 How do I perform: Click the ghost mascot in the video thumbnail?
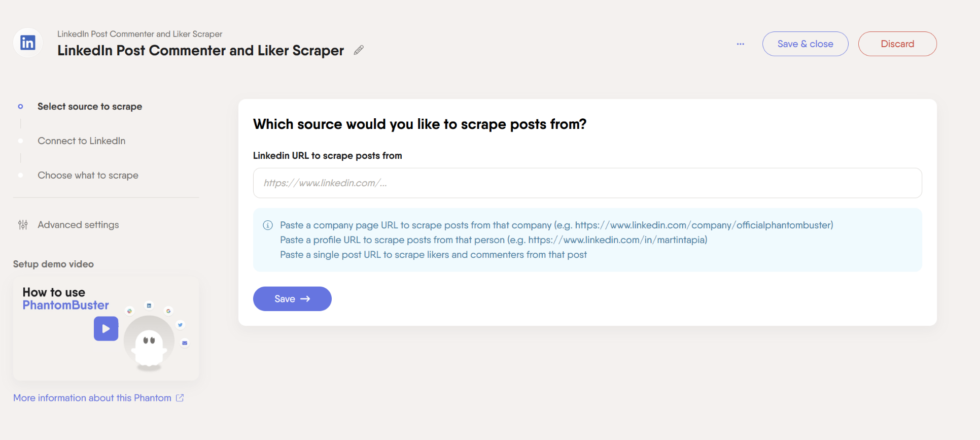(149, 347)
